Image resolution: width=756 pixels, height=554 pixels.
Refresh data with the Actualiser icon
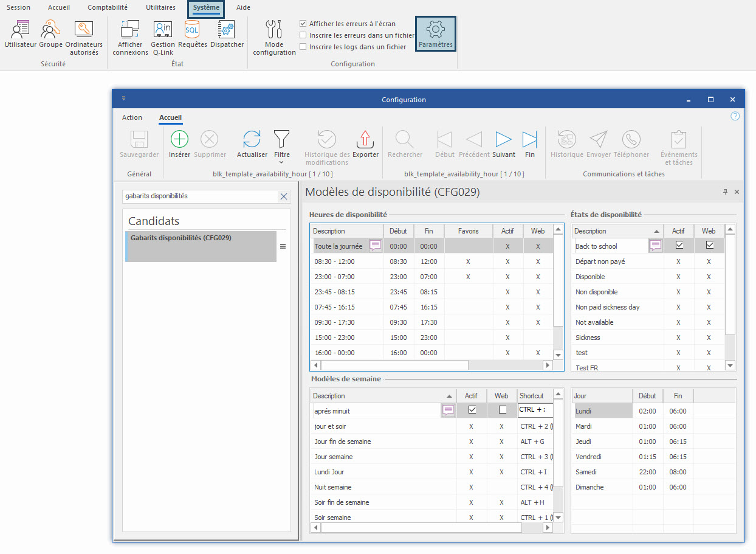[252, 140]
